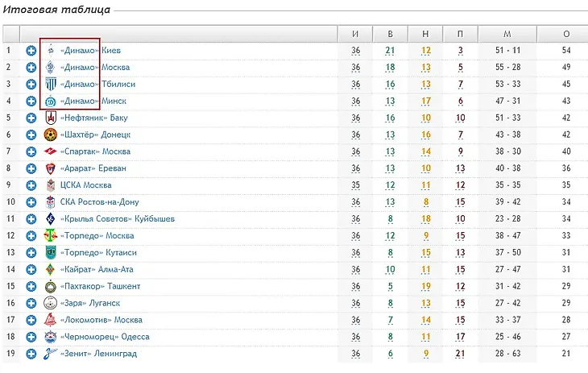Expand the plus icon on Zenit Leningrad row

point(31,354)
